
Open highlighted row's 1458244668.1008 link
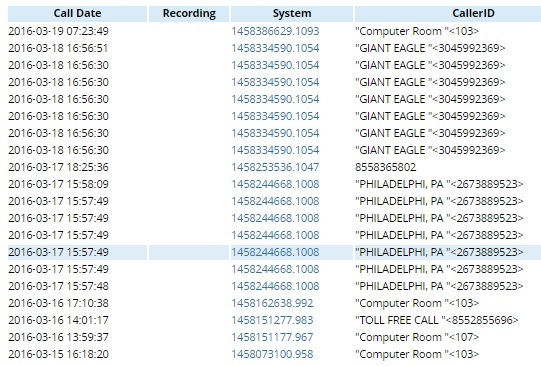click(x=275, y=252)
